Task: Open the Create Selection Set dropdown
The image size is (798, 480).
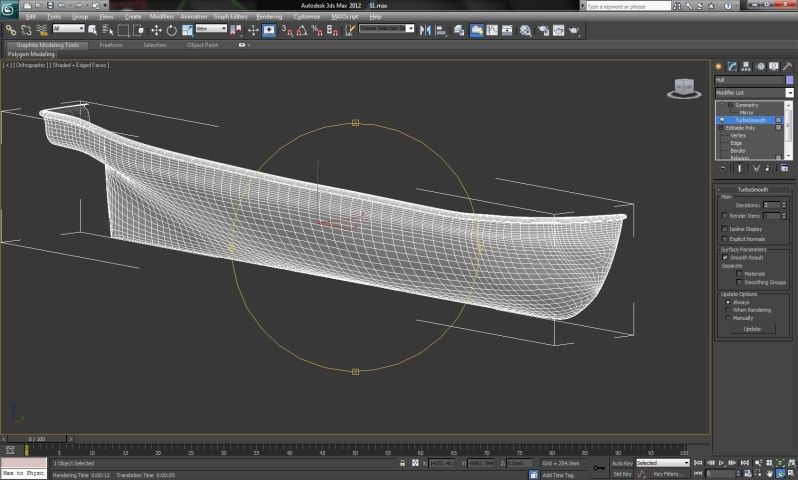Action: point(387,29)
